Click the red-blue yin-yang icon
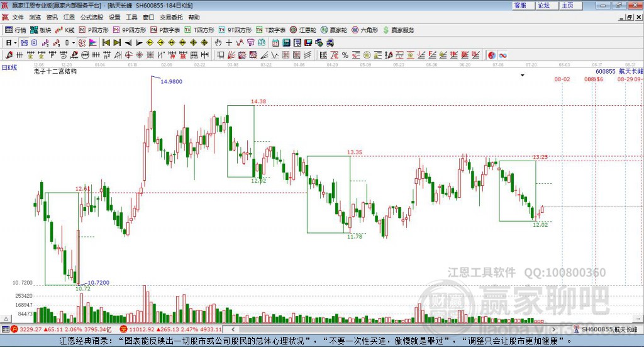Image resolution: width=644 pixels, height=347 pixels. click(x=492, y=55)
